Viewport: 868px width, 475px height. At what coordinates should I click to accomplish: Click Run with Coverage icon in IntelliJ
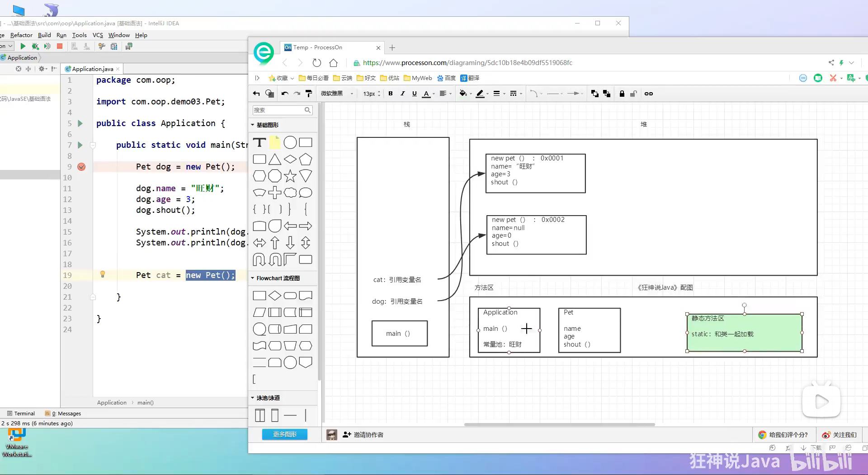[x=47, y=46]
